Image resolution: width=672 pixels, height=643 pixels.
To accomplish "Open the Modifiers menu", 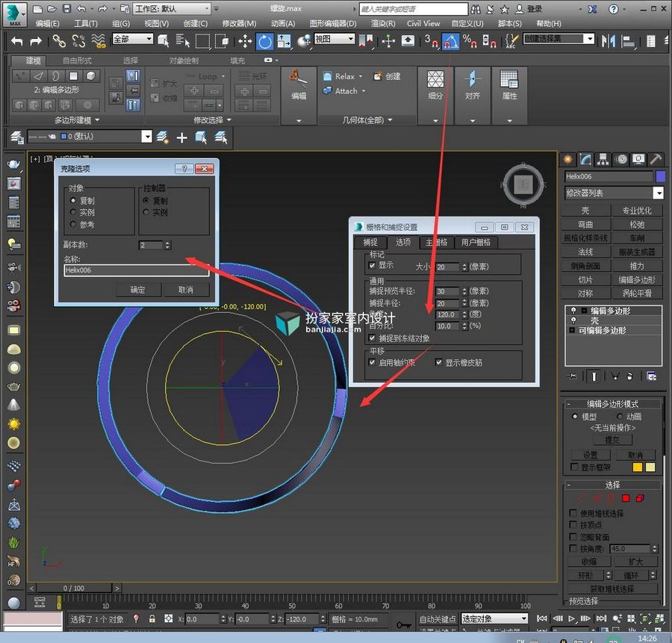I will tap(239, 24).
